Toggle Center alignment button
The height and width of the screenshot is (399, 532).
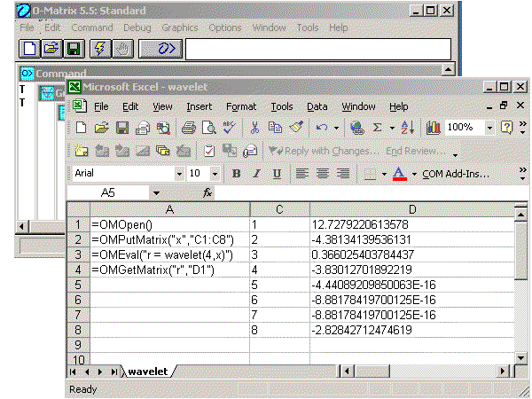click(x=323, y=174)
